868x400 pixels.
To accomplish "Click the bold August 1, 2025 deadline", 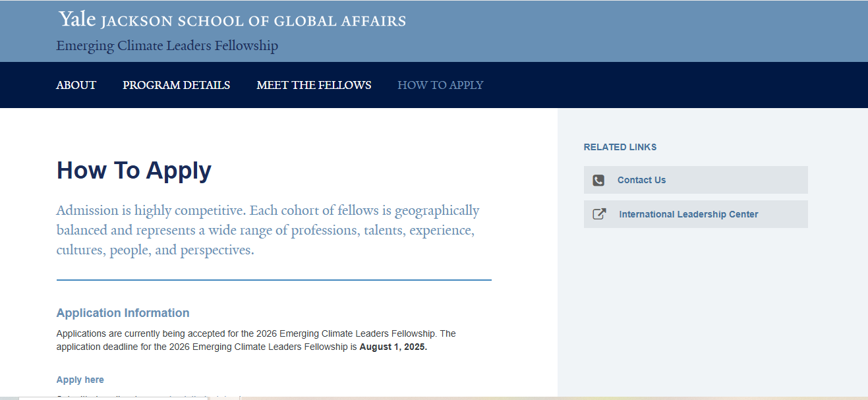I will pos(393,347).
